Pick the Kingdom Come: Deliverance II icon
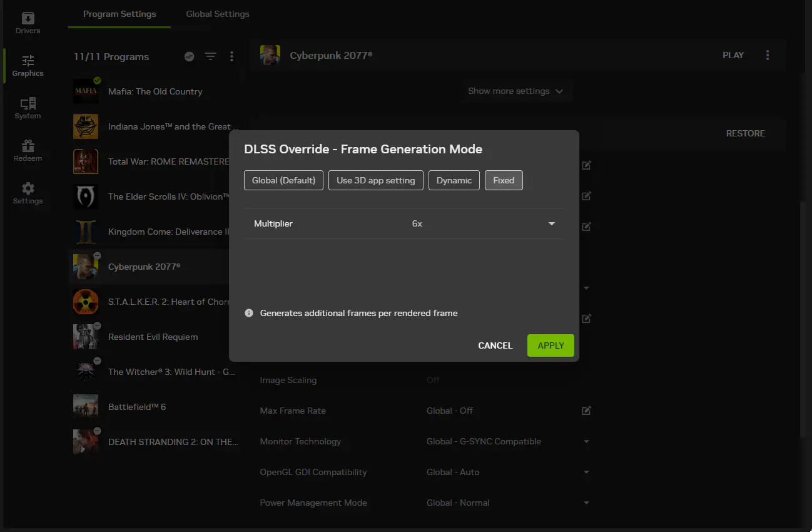The image size is (812, 532). tap(86, 232)
